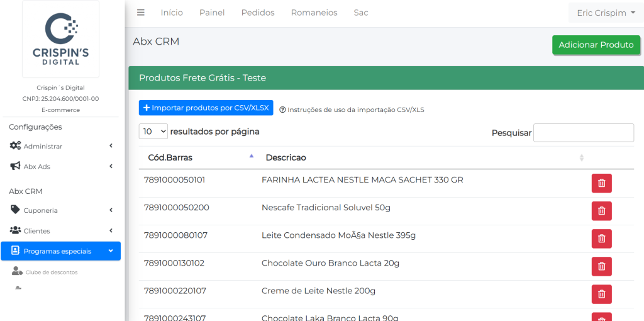This screenshot has height=321, width=644.
Task: Remove Leite Condensado Nestle 395g product
Action: point(601,239)
